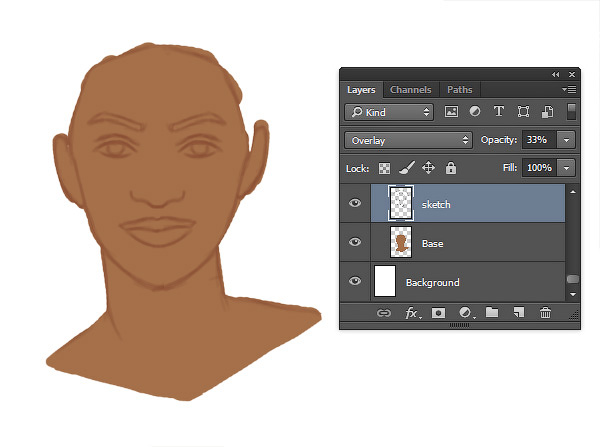The width and height of the screenshot is (600, 447).
Task: Filter layers by adjustment layer icon
Action: click(475, 112)
